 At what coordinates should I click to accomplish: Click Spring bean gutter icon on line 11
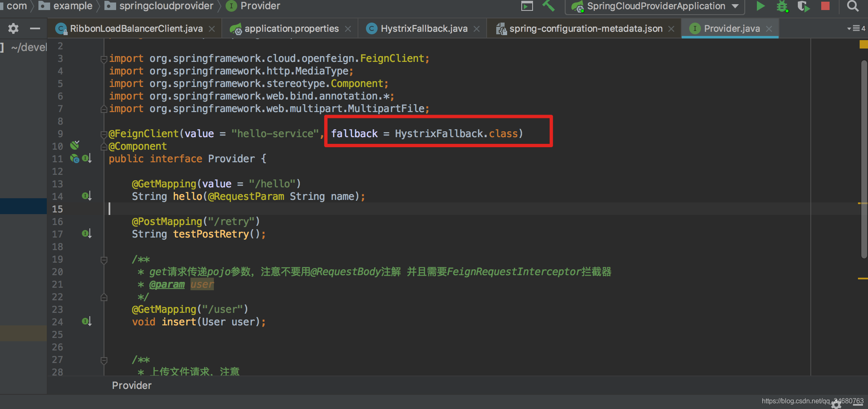(x=74, y=158)
